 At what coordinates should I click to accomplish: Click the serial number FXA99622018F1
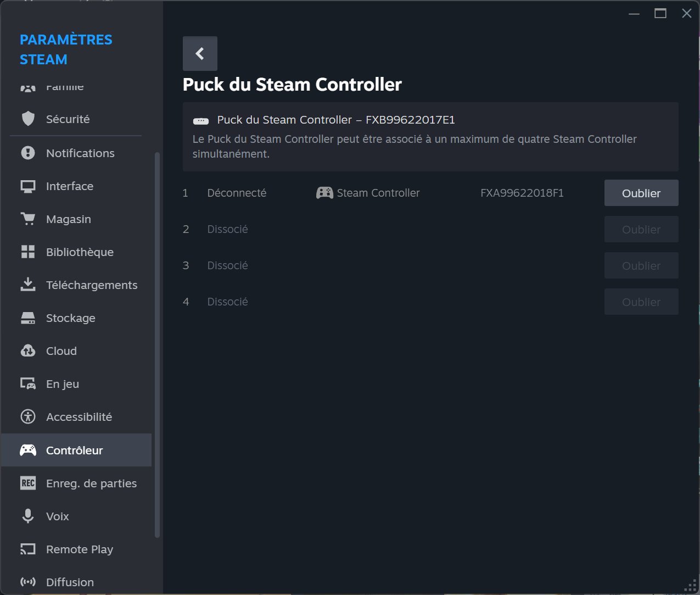click(x=522, y=193)
